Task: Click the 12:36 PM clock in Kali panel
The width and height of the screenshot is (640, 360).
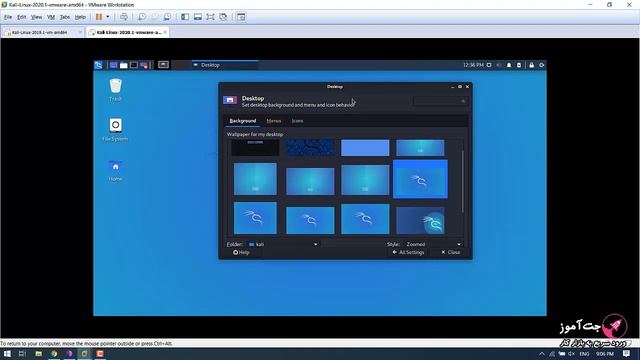Action: [x=473, y=65]
